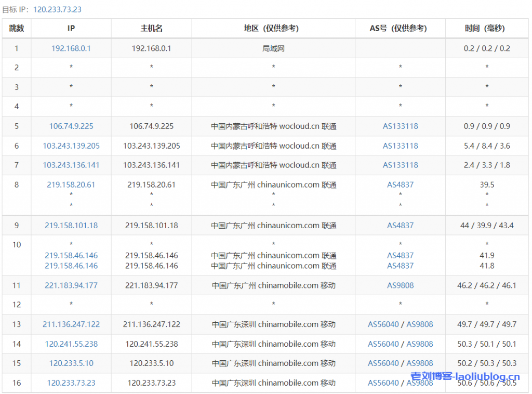The height and width of the screenshot is (394, 532).
Task: Open IP link 219.158.101.18
Action: coord(71,226)
